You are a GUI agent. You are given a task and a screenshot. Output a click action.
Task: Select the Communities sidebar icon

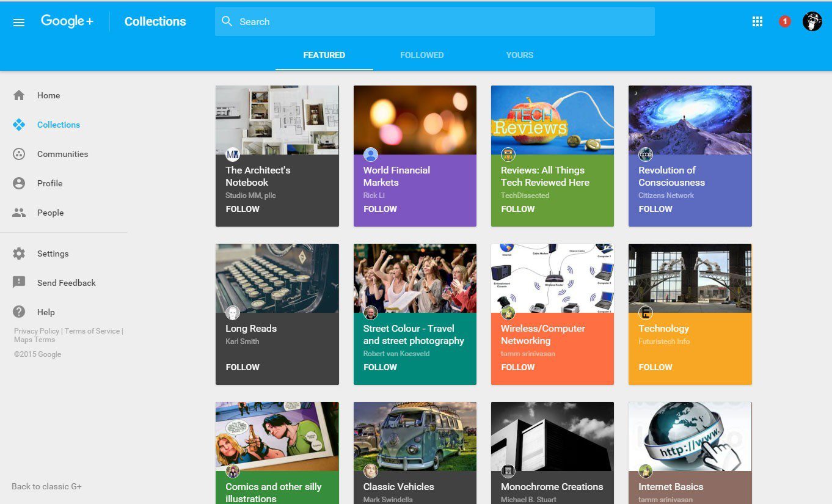tap(19, 154)
